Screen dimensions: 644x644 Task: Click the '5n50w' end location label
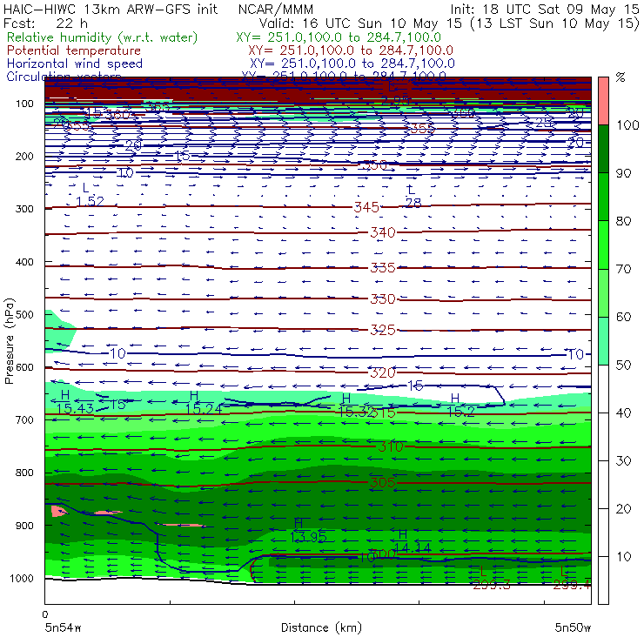(573, 627)
